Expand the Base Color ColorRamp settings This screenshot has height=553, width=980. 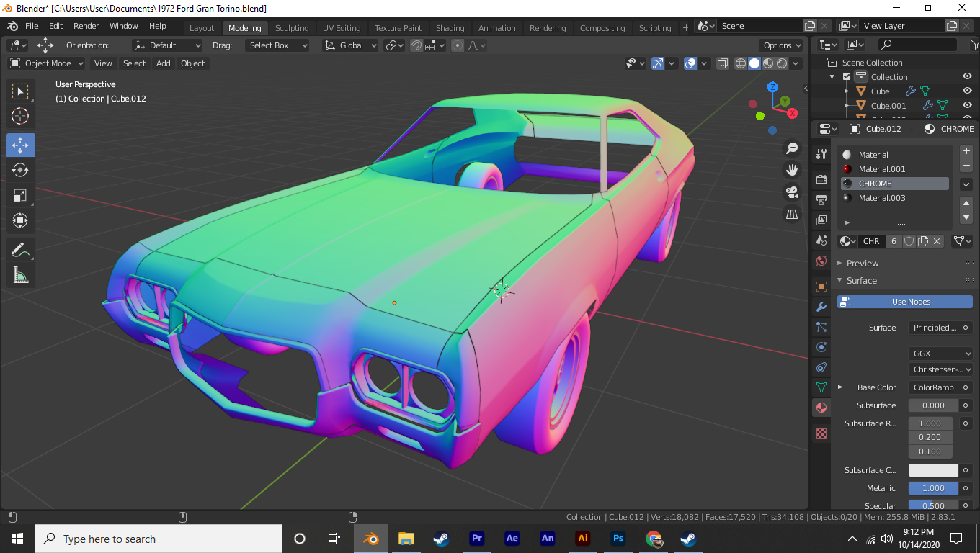click(x=840, y=387)
